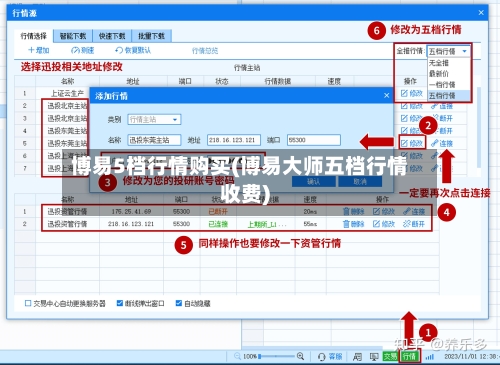
Task: Switch to the 批量下载 tab
Action: pos(152,36)
